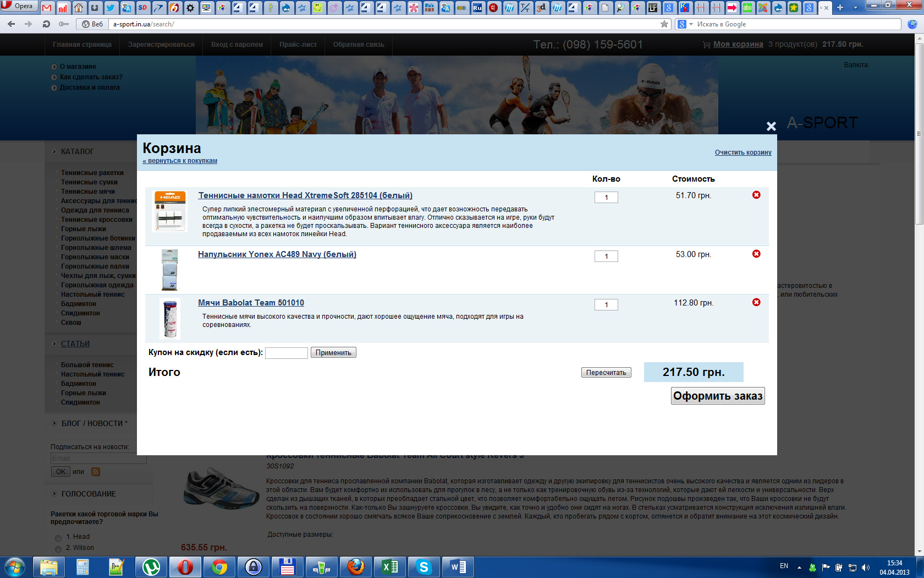Click « вернуться к покупкам link
This screenshot has height=578, width=924.
(x=180, y=161)
